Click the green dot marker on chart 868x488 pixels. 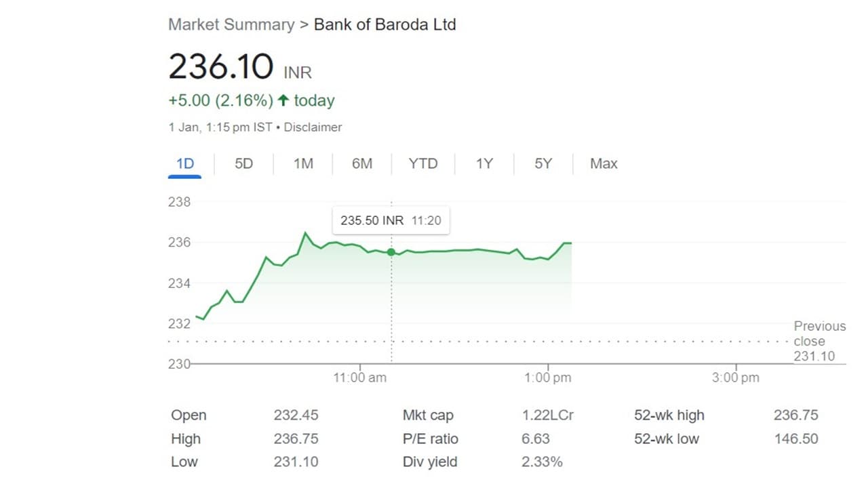pyautogui.click(x=391, y=252)
